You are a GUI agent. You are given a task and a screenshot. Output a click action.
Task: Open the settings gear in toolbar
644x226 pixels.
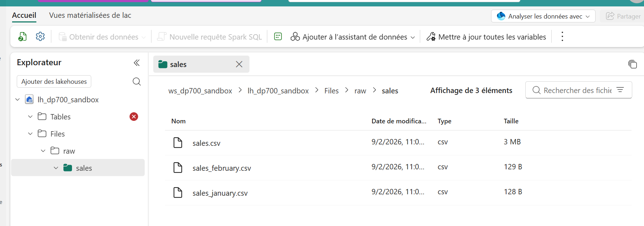click(40, 36)
